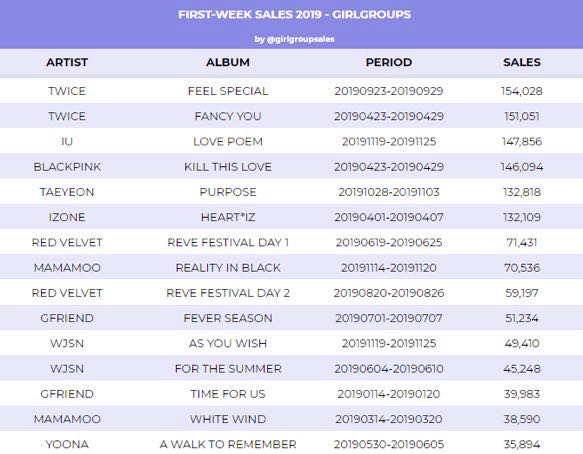Select REVE FESTIVAL DAY 2 album cell
This screenshot has width=583, height=454.
[228, 293]
